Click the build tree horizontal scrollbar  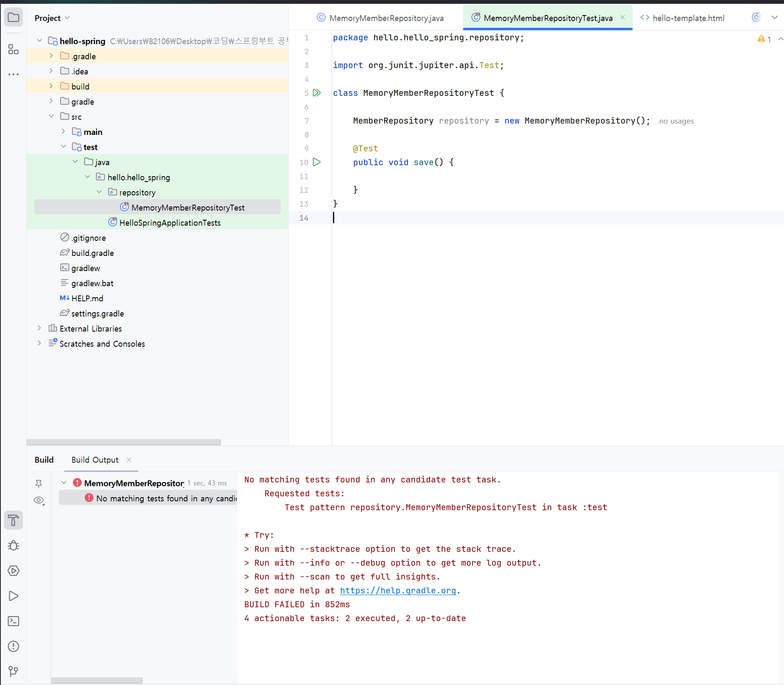tap(97, 680)
